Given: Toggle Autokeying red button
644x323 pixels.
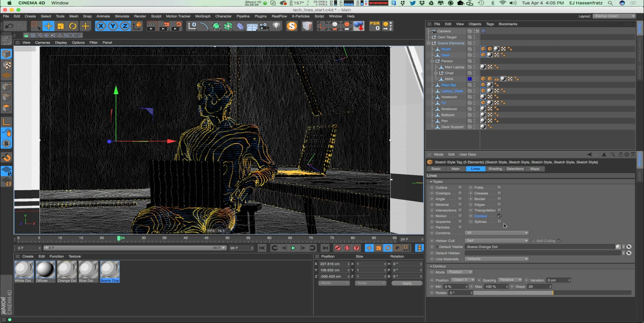Looking at the screenshot, I should 347,248.
